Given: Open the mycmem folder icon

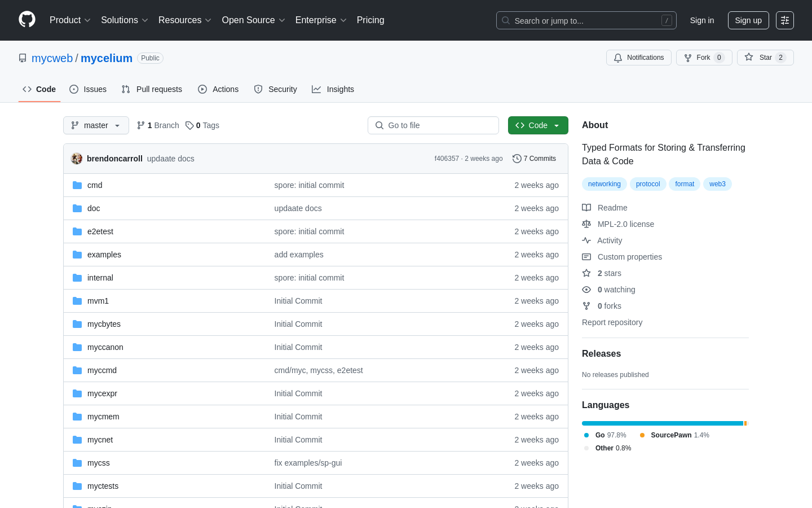Looking at the screenshot, I should (77, 417).
